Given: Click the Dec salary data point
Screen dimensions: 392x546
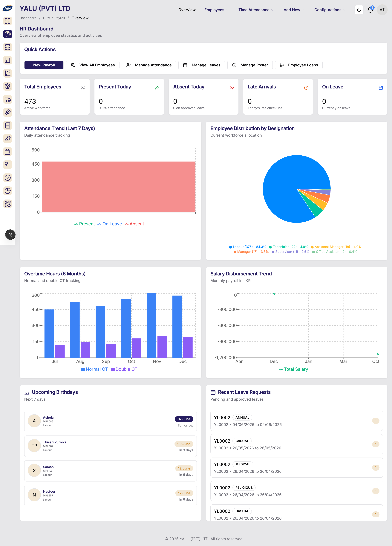Looking at the screenshot, I should pos(274,294).
